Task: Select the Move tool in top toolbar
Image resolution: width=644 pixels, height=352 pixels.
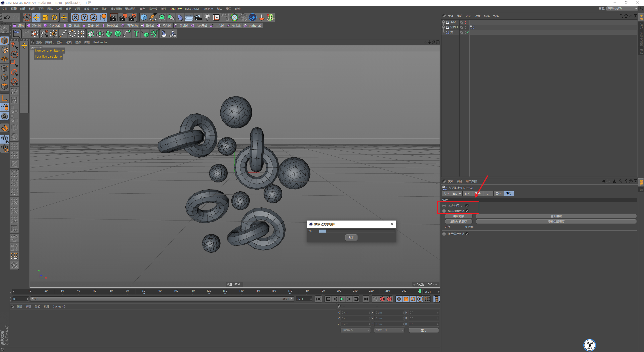Action: tap(36, 17)
